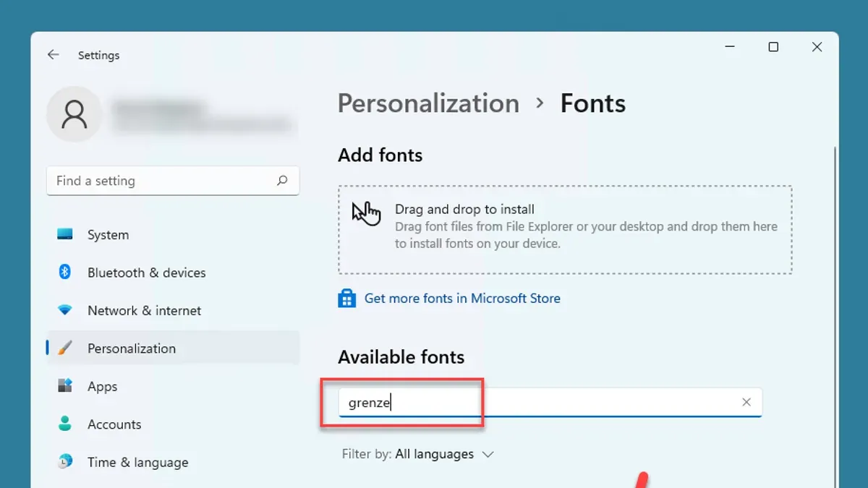Click the Accounts person icon

click(x=65, y=424)
